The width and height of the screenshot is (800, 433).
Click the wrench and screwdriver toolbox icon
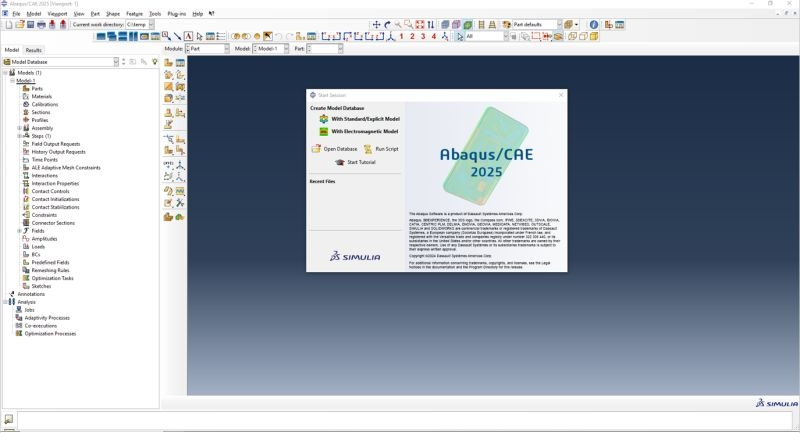(180, 203)
